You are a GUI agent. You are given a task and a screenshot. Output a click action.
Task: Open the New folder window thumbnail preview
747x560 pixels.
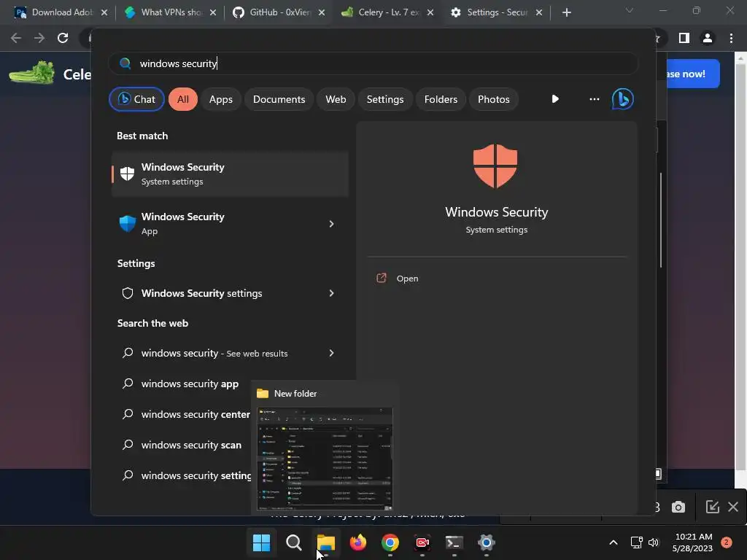pos(325,459)
